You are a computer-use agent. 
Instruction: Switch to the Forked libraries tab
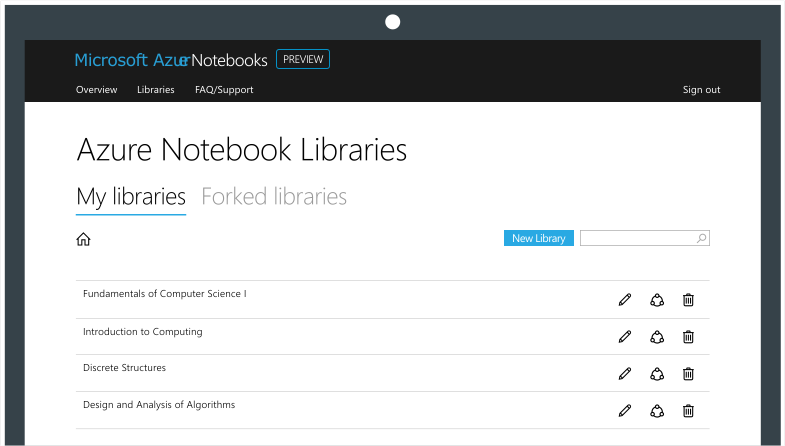click(274, 196)
